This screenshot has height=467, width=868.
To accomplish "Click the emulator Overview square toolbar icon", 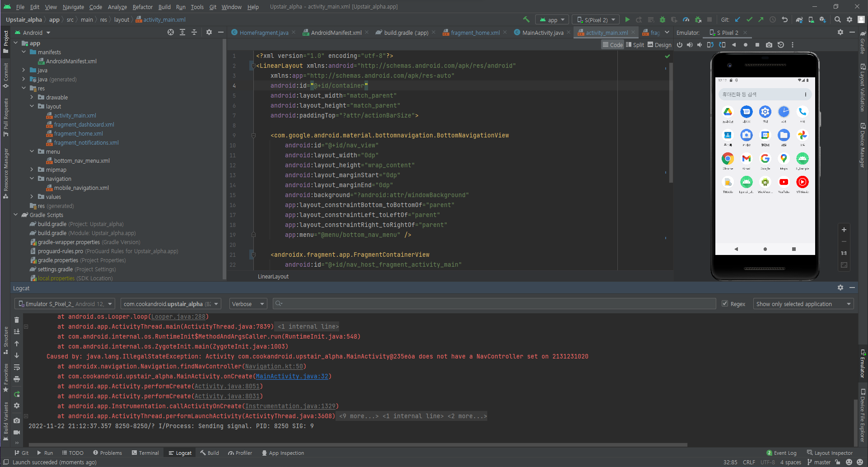I will click(x=757, y=45).
